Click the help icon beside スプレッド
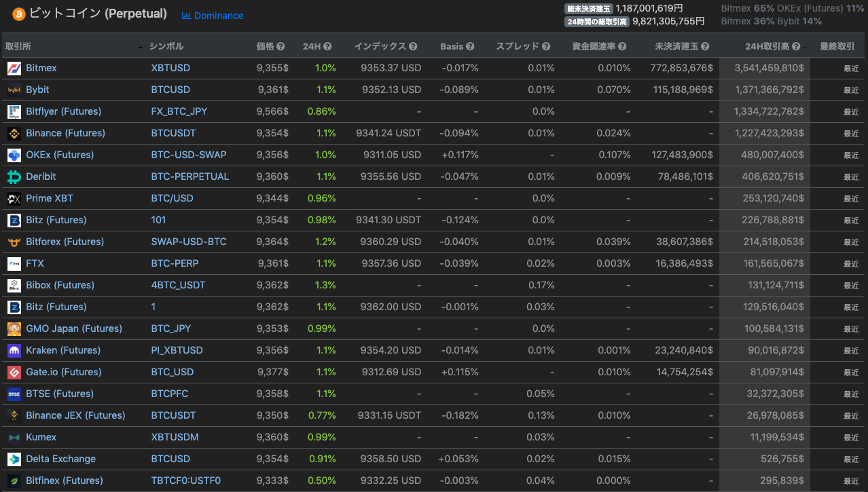868x492 pixels. (545, 47)
